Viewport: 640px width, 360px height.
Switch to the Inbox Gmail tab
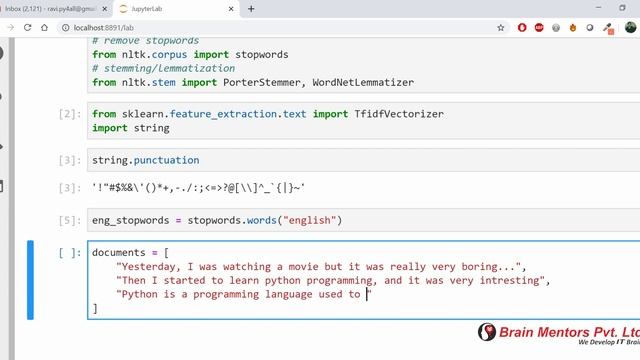[x=49, y=9]
